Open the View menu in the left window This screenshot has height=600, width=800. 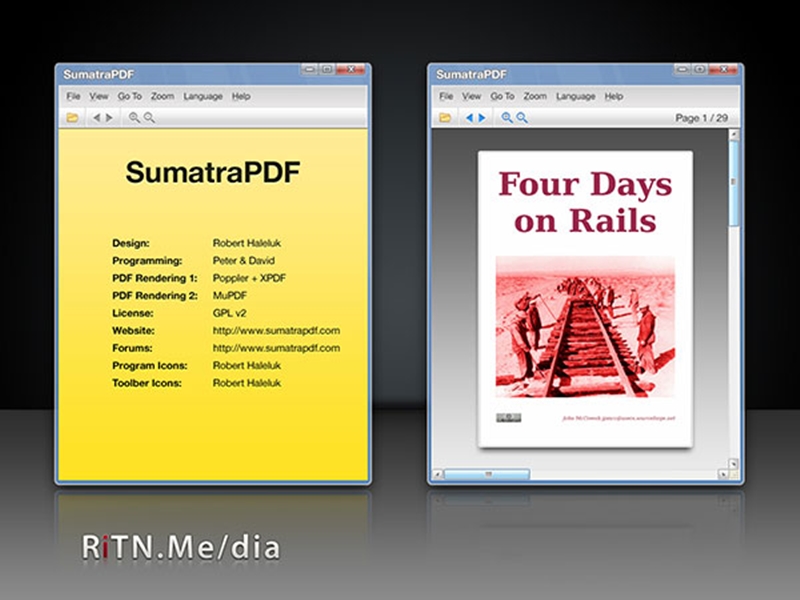coord(99,96)
